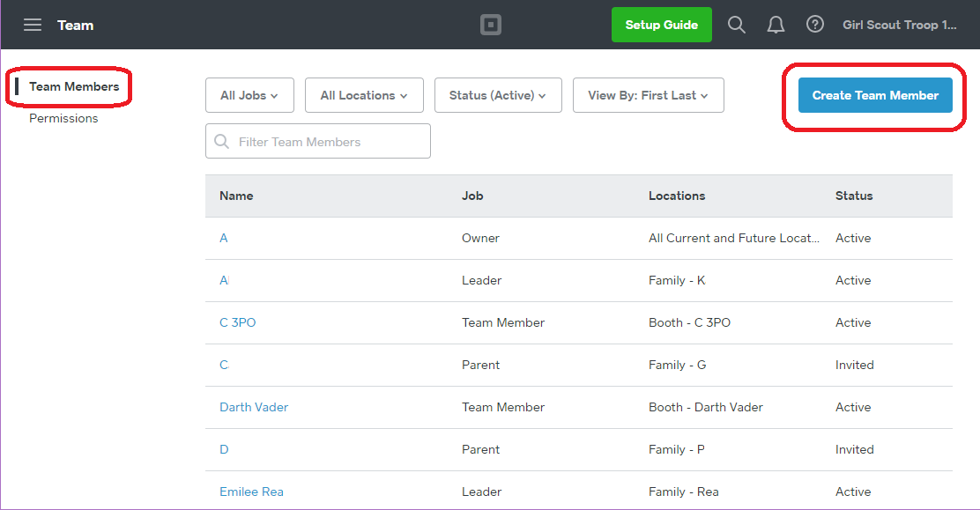The height and width of the screenshot is (510, 980).
Task: View Emilee Rea's profile
Action: coord(251,492)
